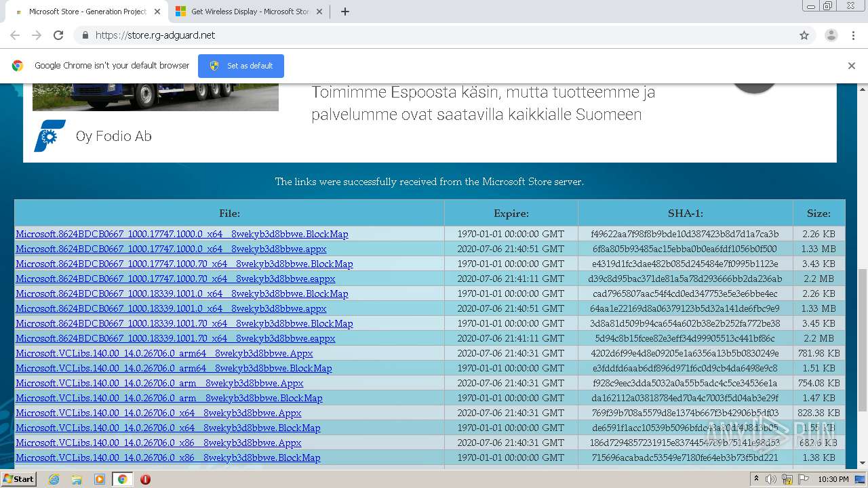
Task: Download VCLibs x86 BlockMap file
Action: 168,457
